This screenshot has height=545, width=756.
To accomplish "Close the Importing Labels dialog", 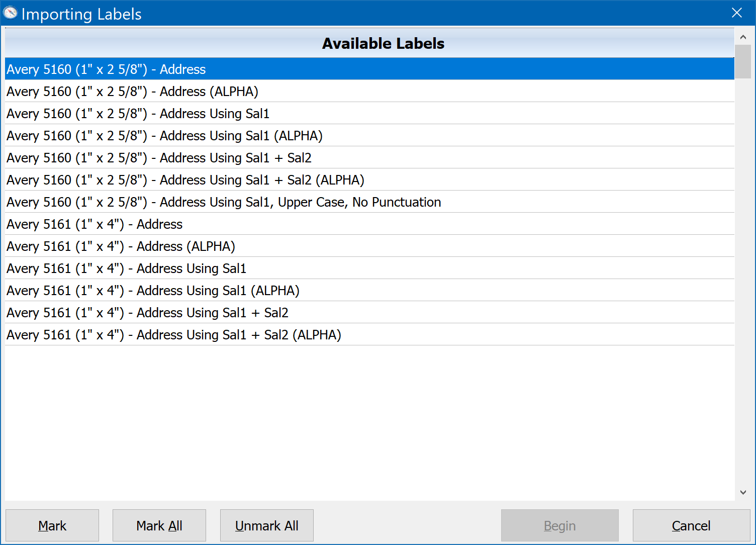I will coord(737,13).
